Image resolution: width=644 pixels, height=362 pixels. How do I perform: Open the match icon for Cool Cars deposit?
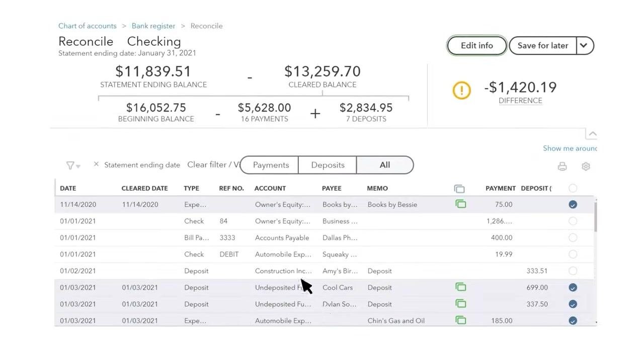[x=460, y=287]
